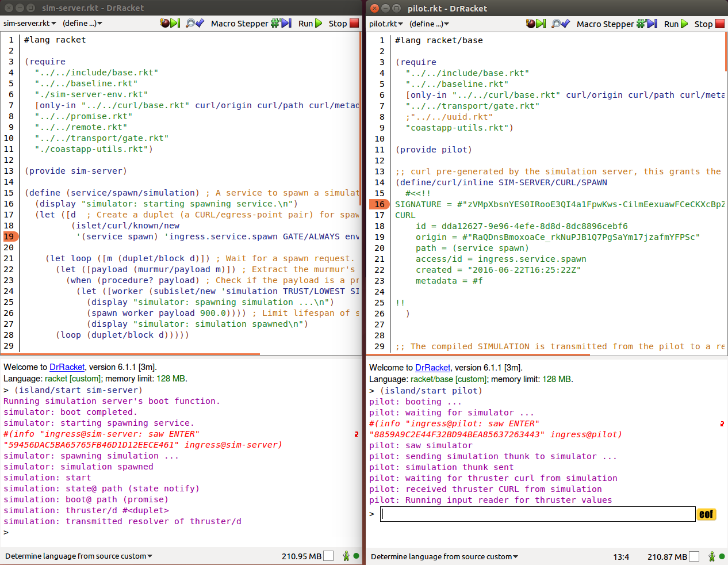
Task: Open the pilot.rkt file dropdown
Action: point(386,24)
